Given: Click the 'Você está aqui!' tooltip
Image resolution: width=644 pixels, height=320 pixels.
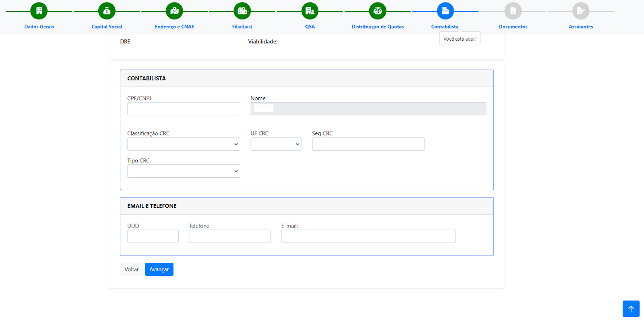Looking at the screenshot, I should 460,39.
